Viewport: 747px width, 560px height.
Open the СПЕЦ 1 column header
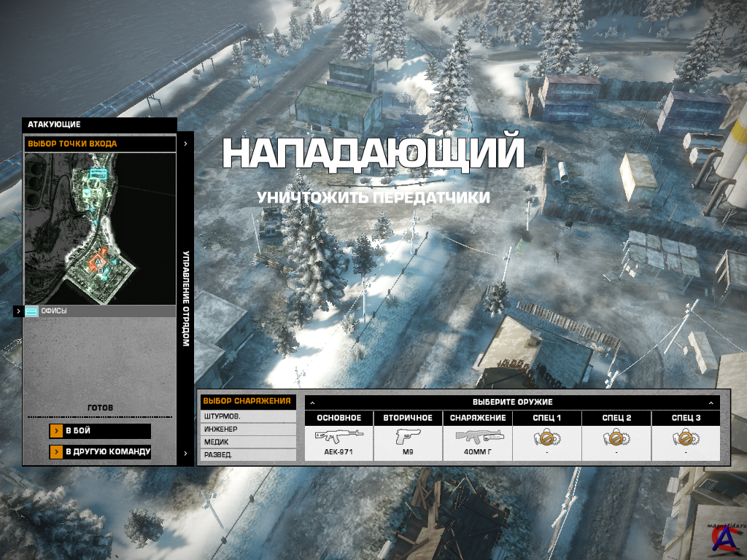[547, 418]
